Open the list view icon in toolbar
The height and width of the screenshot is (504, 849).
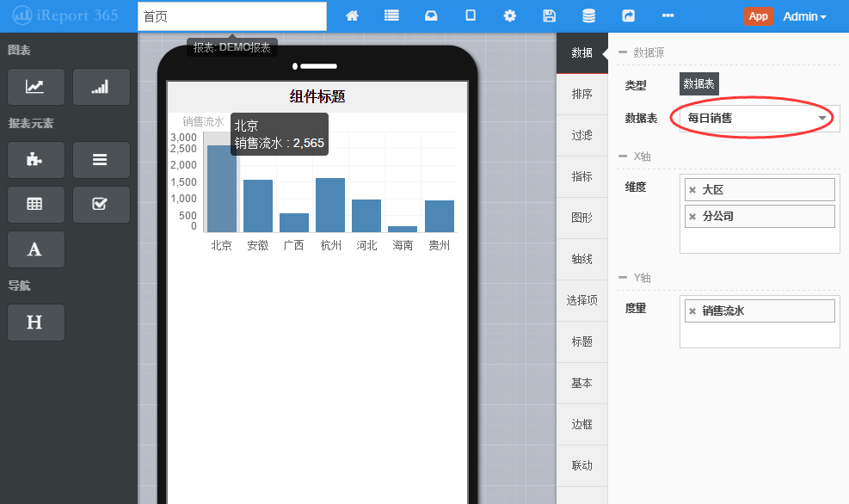pyautogui.click(x=391, y=15)
